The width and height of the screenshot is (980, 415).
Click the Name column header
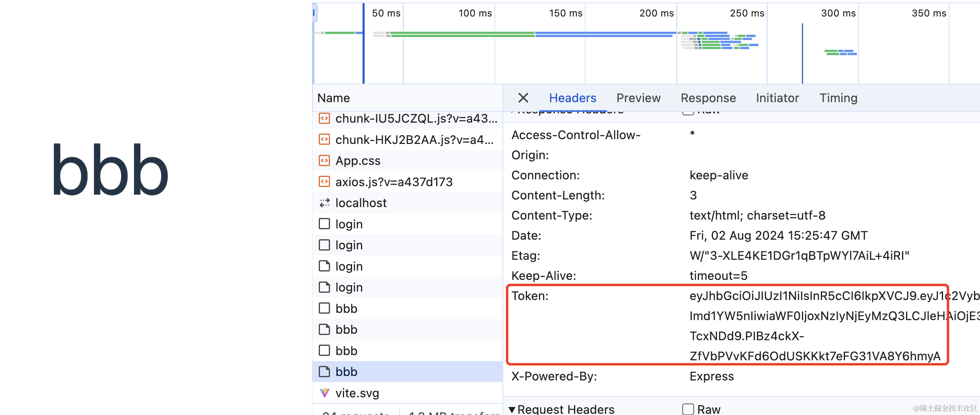334,98
